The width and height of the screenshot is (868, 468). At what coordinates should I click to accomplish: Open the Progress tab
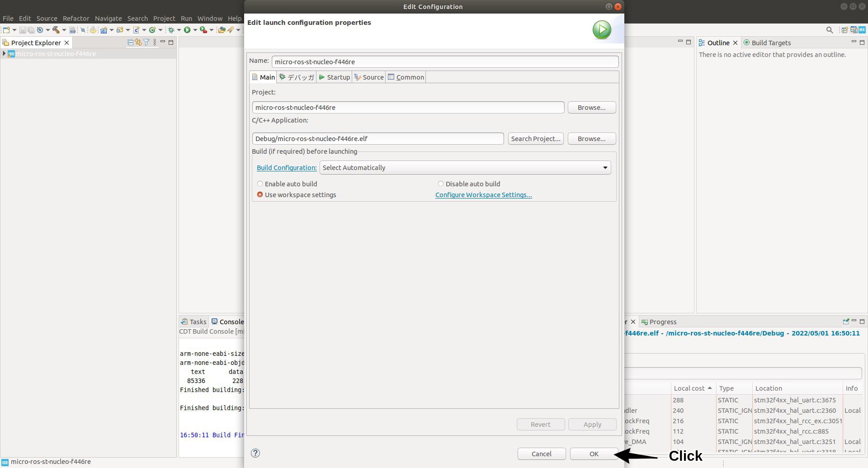tap(659, 322)
